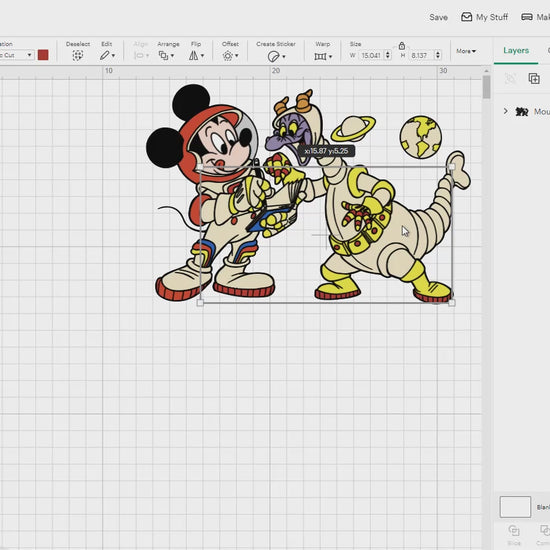The image size is (550, 550).
Task: Open the Offset tool
Action: 228,55
